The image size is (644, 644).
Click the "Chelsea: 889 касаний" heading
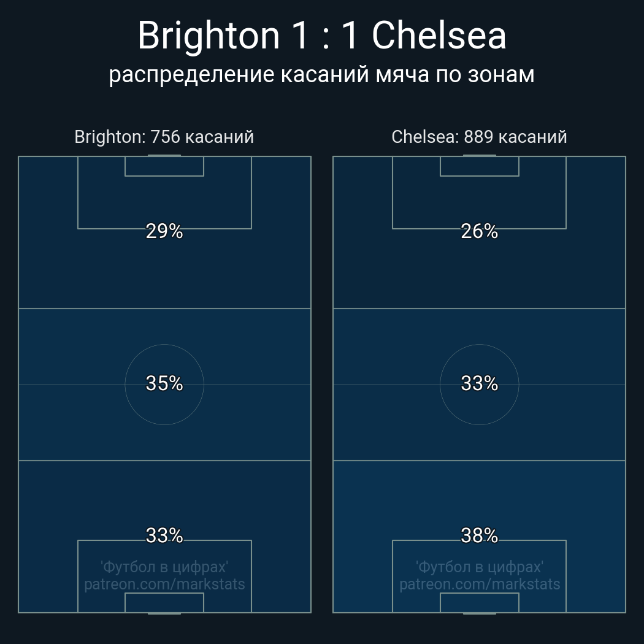click(479, 136)
